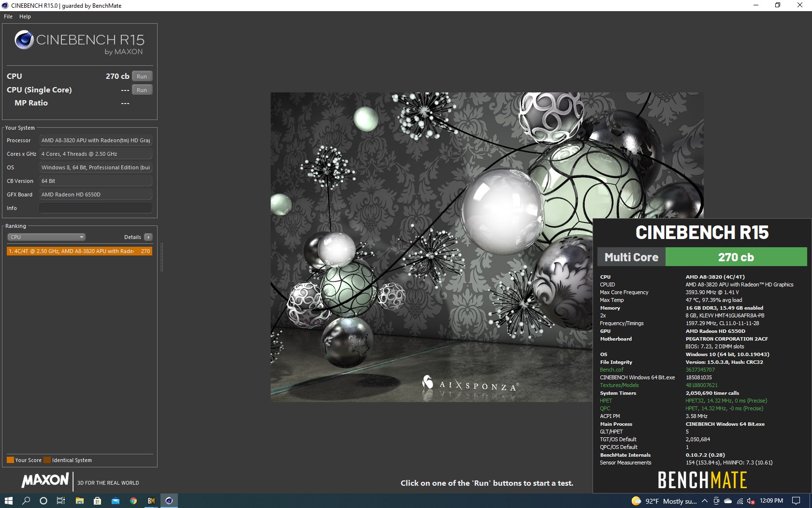Open the OneDrive tray icon
Image resolution: width=812 pixels, height=508 pixels.
click(728, 501)
